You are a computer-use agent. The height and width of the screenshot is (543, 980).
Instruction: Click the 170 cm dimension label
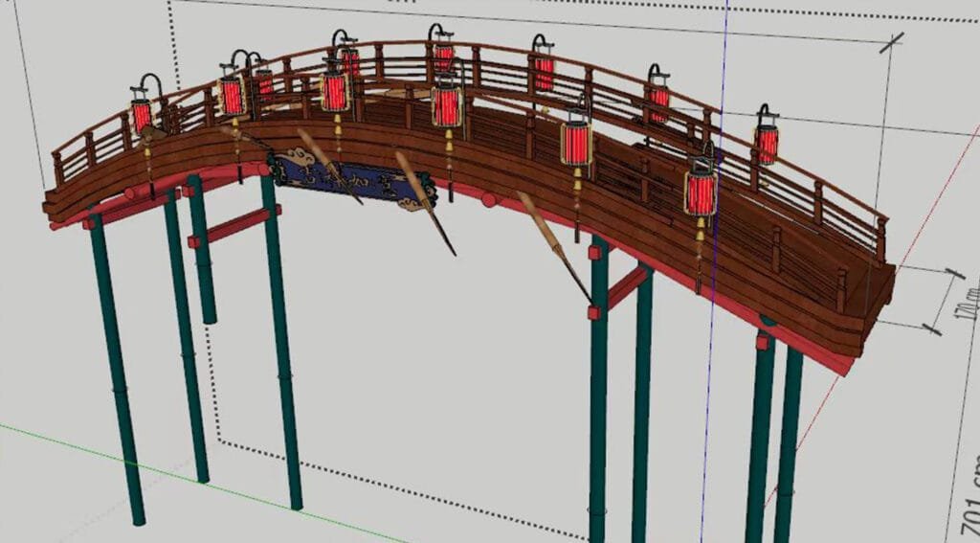coord(970,302)
